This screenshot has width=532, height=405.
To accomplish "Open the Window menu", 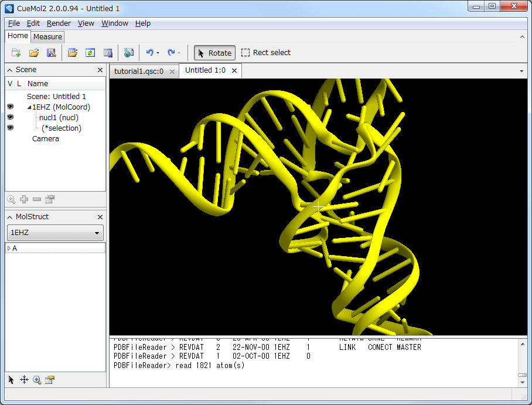I will click(115, 23).
